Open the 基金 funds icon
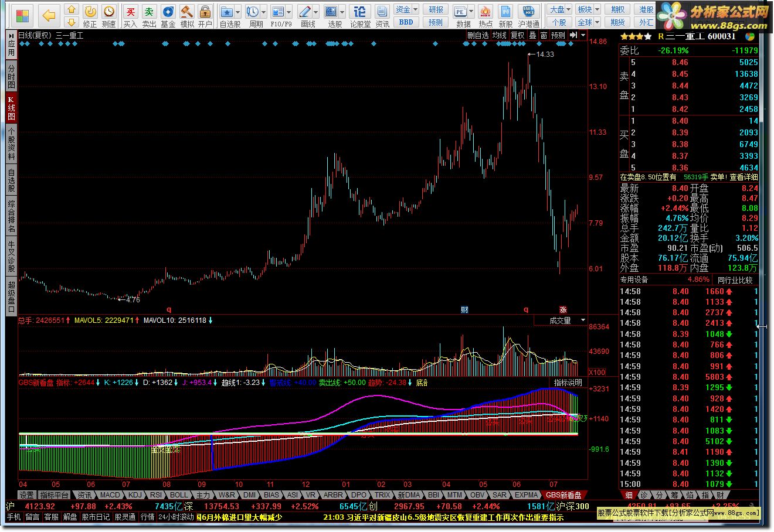774x532 pixels. [x=168, y=16]
